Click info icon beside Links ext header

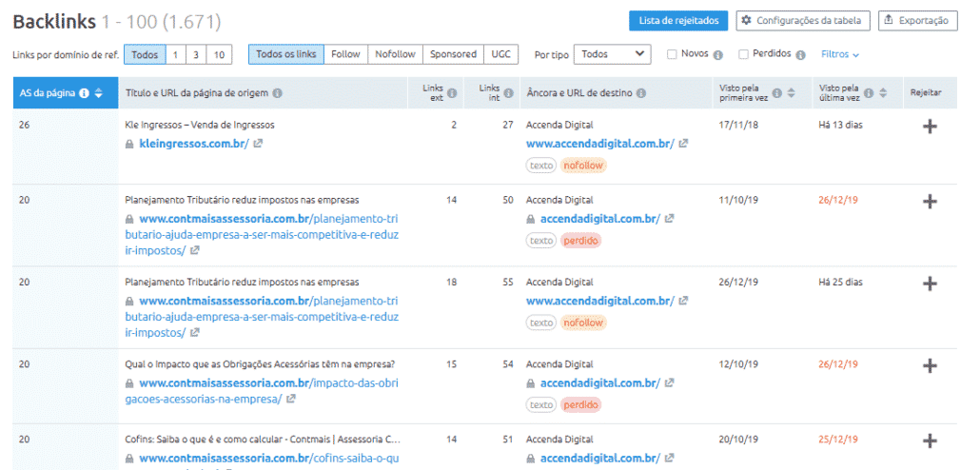pos(452,93)
